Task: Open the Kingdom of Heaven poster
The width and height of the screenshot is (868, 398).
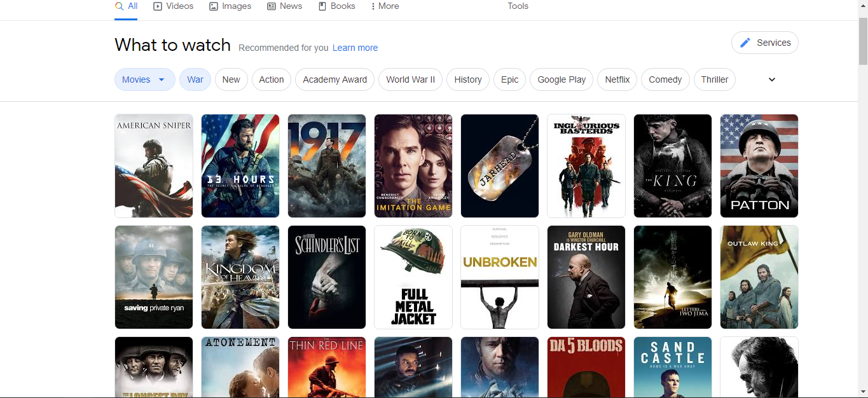Action: (x=240, y=277)
